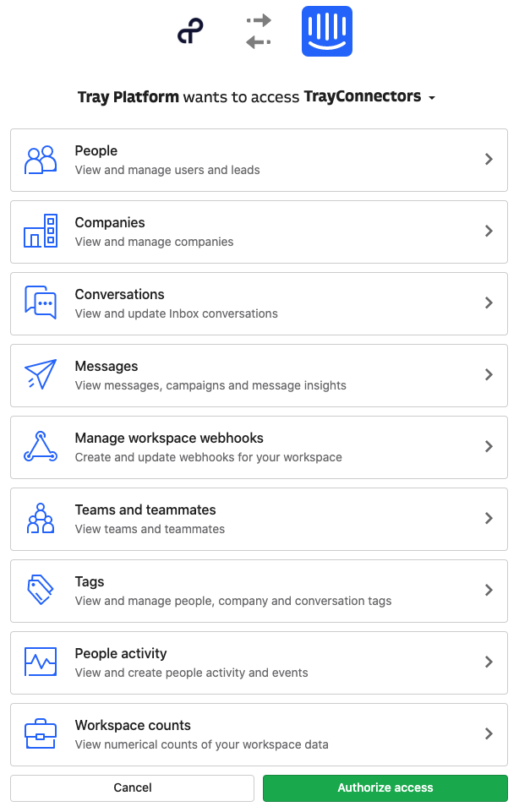Viewport: 519px width, 812px height.
Task: Expand the Tags permission chevron
Action: (489, 590)
